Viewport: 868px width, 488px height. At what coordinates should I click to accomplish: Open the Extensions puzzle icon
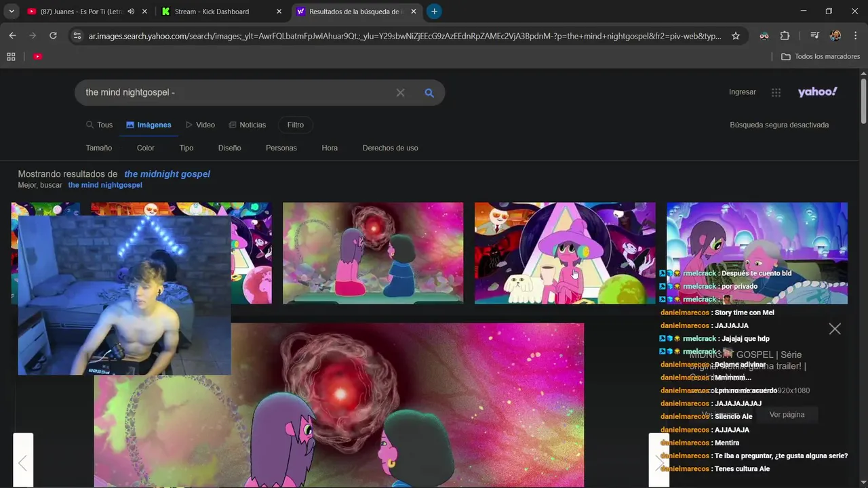(x=785, y=36)
